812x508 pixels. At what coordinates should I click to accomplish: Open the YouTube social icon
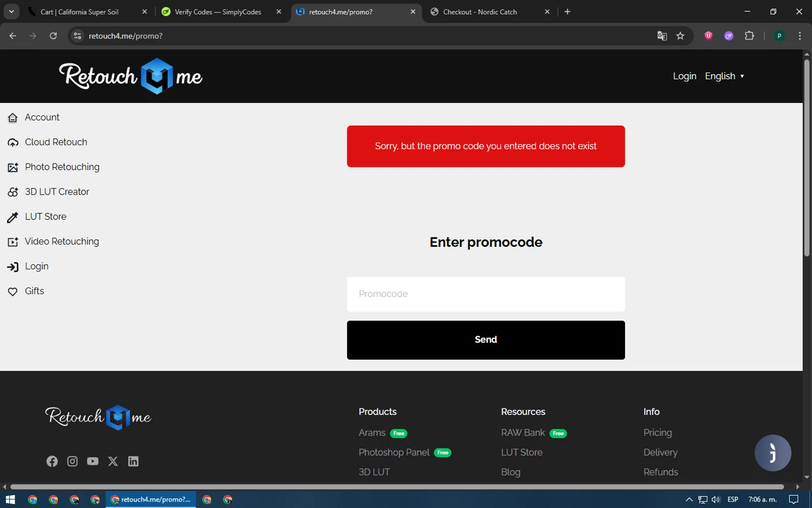click(x=93, y=461)
